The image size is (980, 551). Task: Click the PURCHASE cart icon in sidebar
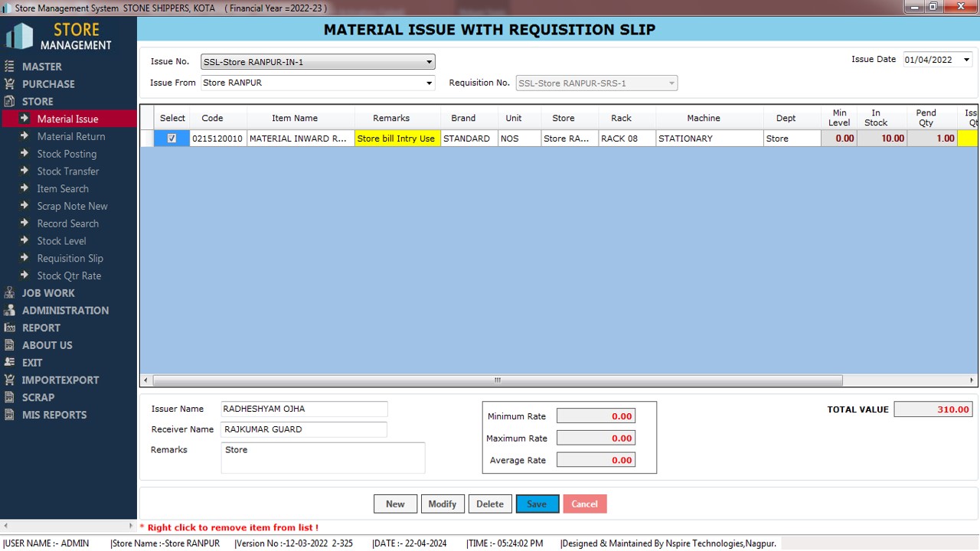(9, 84)
